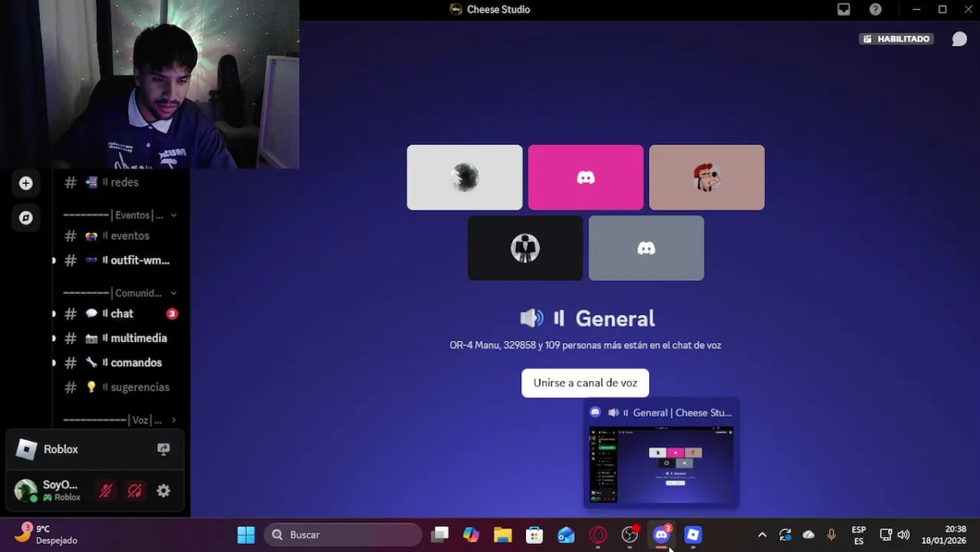Open the volume speaker tray icon
Image resolution: width=980 pixels, height=552 pixels.
[x=903, y=535]
